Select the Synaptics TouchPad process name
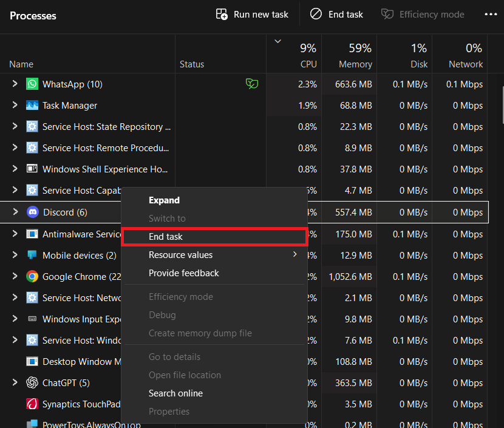The width and height of the screenshot is (504, 428). (81, 404)
